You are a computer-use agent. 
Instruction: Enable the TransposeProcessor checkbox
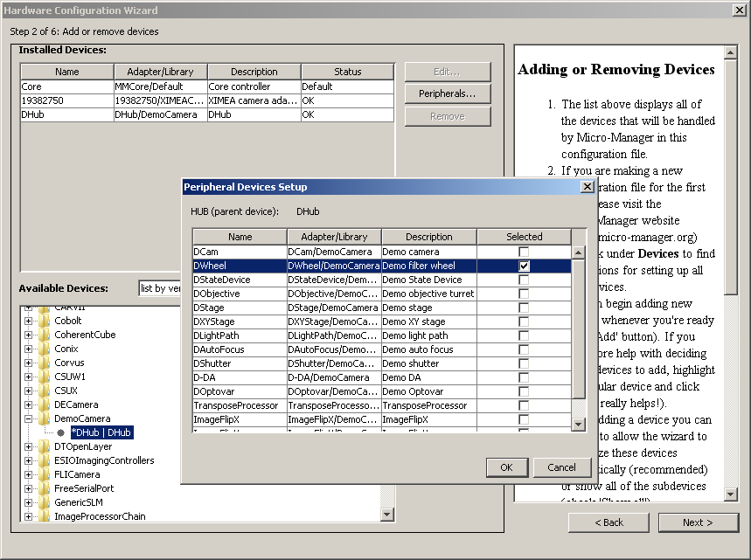(x=524, y=405)
